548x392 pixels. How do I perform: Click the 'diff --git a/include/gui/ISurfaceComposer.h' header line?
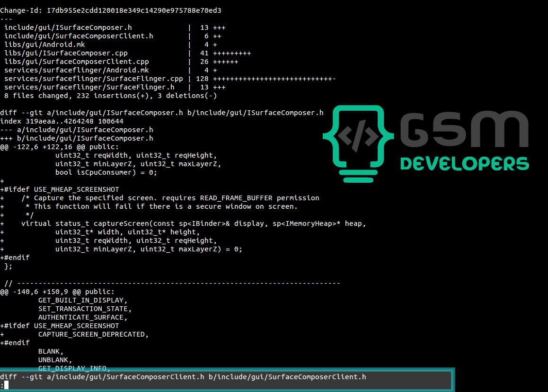tap(162, 113)
